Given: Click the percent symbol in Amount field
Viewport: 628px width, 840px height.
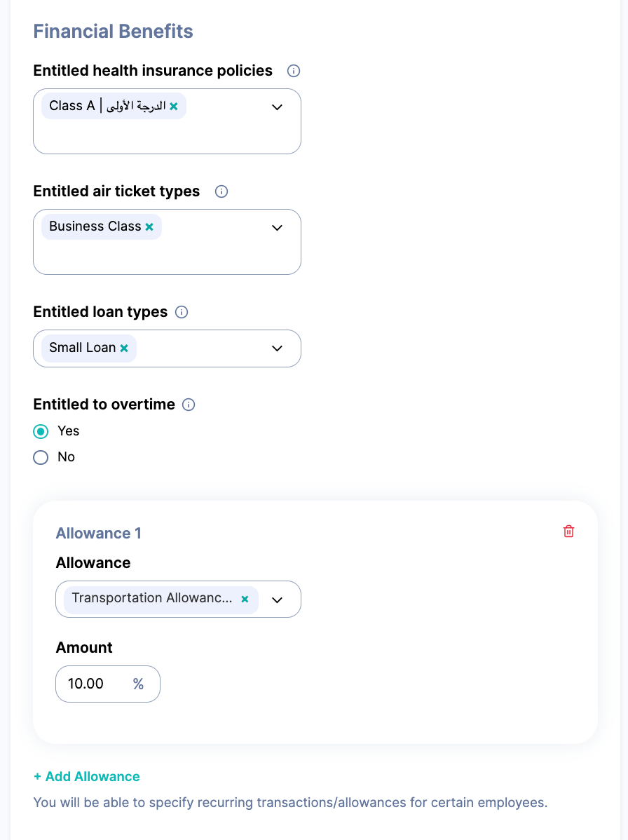Looking at the screenshot, I should (138, 684).
